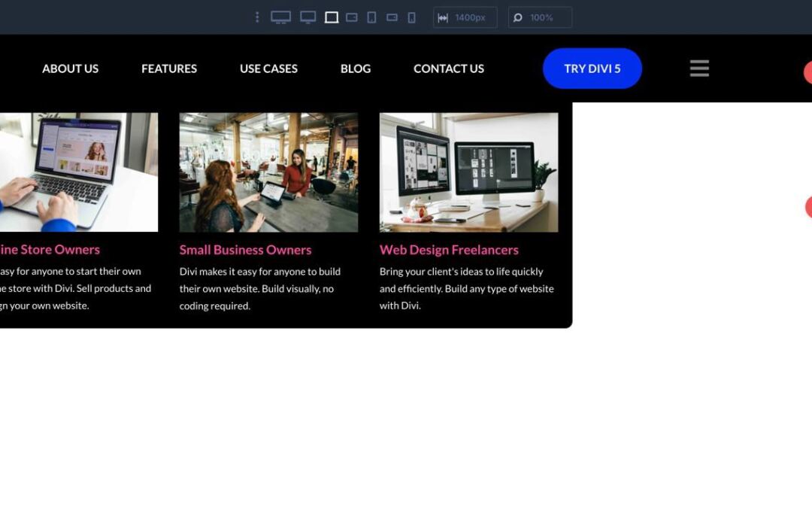Image resolution: width=812 pixels, height=508 pixels.
Task: Click the laptop online store thumbnail
Action: point(79,172)
